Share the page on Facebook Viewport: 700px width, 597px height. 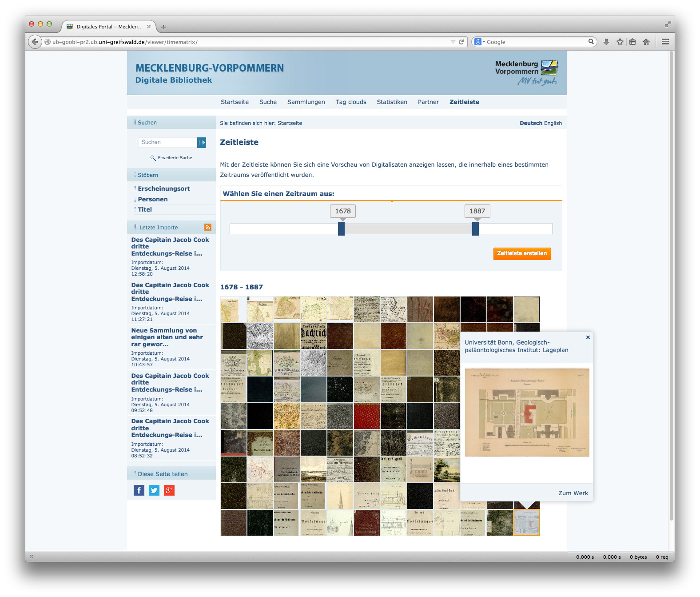point(139,490)
